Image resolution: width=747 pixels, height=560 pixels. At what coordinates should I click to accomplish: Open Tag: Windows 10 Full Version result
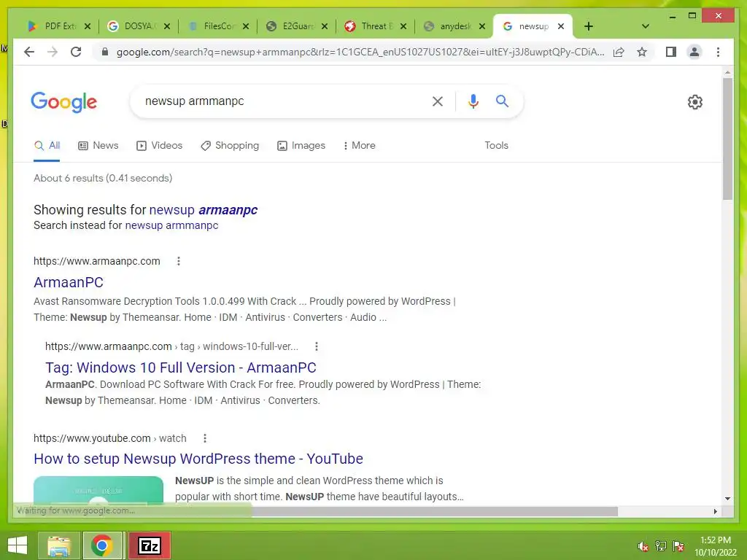(181, 367)
